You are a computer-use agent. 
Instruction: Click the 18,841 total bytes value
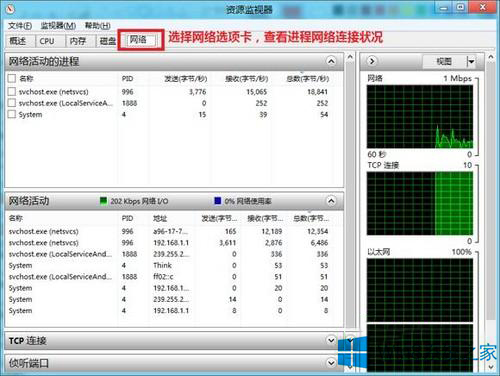coord(318,92)
